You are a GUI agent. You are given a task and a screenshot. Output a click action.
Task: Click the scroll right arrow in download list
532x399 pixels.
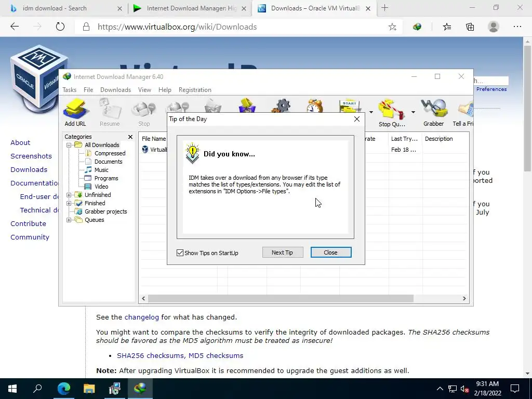click(x=464, y=299)
